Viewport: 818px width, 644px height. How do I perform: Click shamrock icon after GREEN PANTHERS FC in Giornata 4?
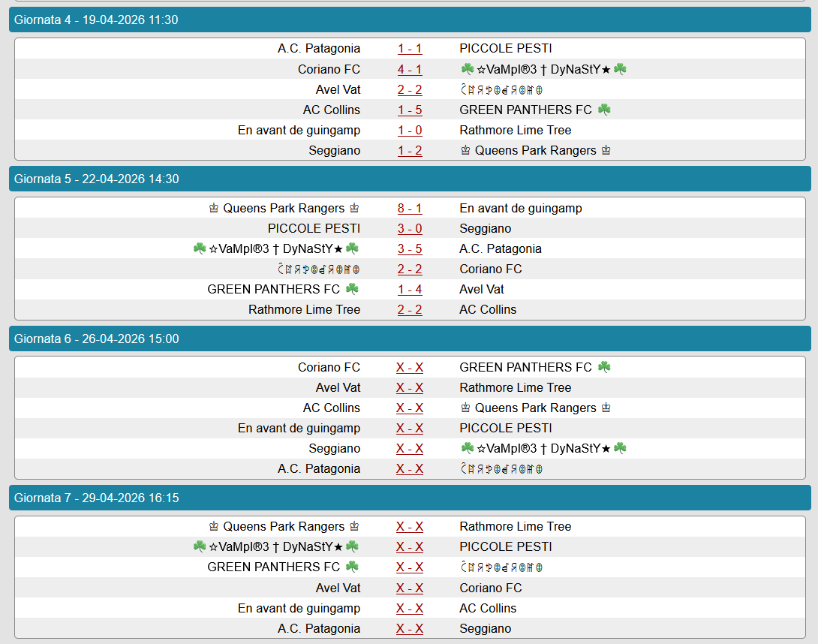[x=604, y=110]
